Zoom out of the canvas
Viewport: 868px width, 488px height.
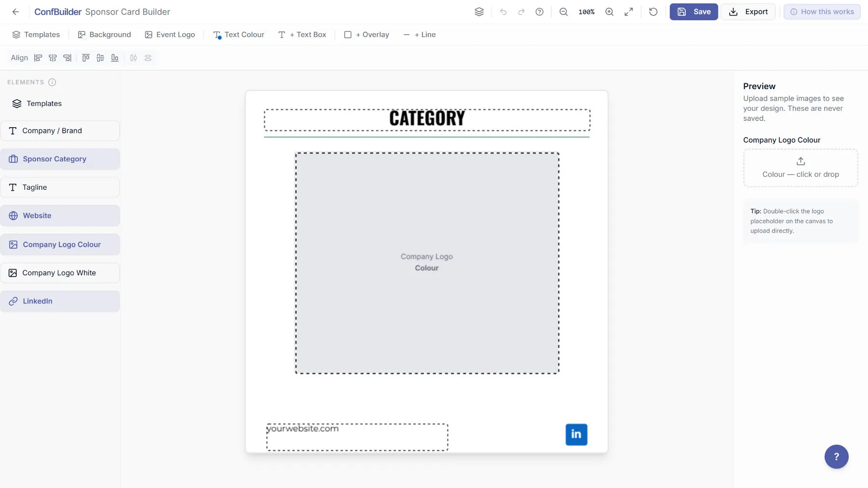point(563,12)
